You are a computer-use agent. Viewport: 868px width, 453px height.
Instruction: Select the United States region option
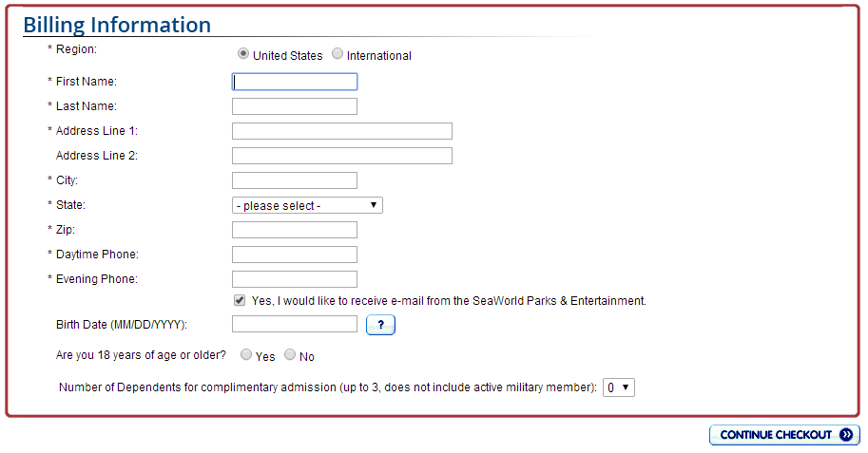click(x=243, y=54)
